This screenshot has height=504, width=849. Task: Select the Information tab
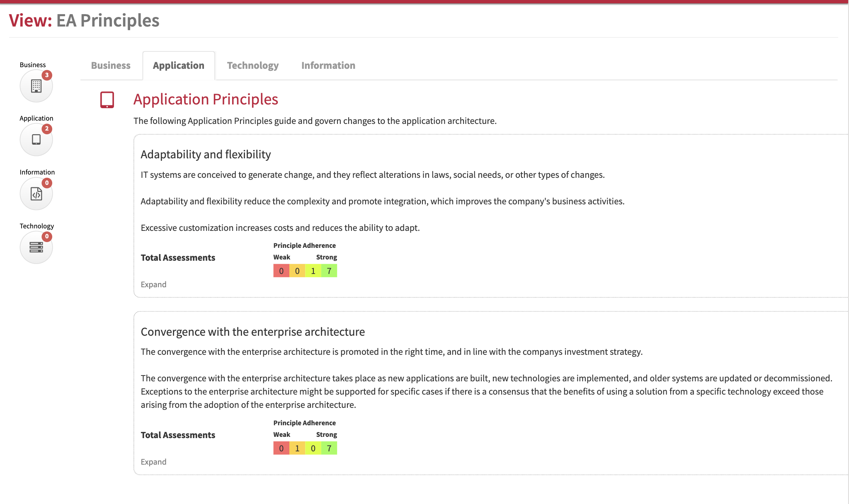328,65
